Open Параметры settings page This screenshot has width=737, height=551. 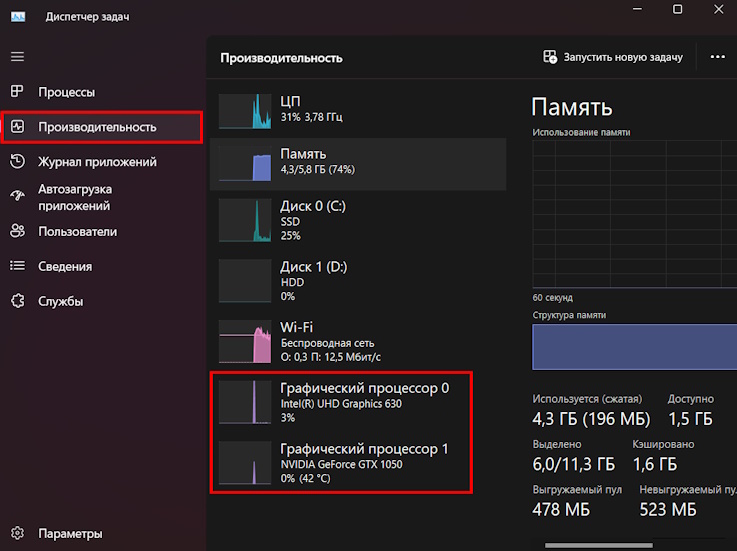102,533
